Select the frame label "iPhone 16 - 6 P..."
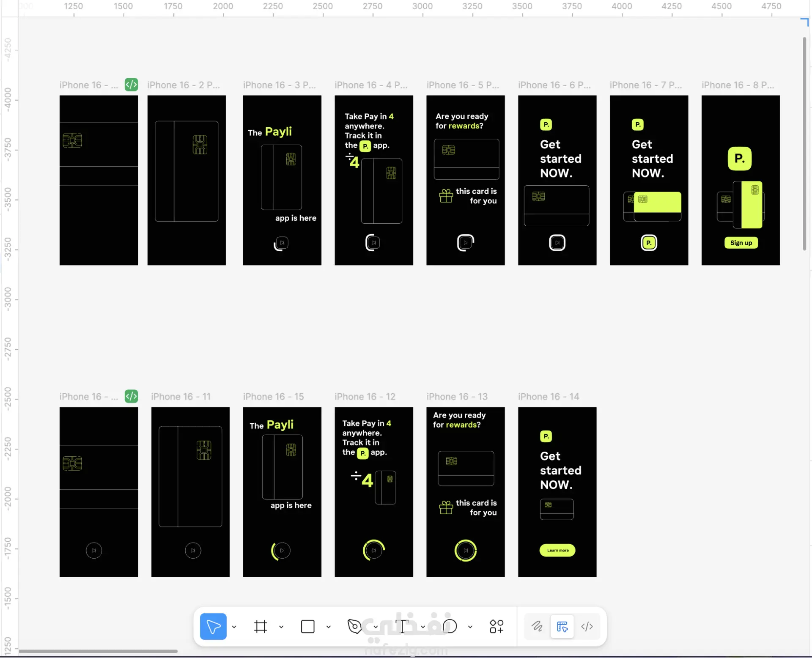Screen dimensions: 812x658 (x=555, y=85)
